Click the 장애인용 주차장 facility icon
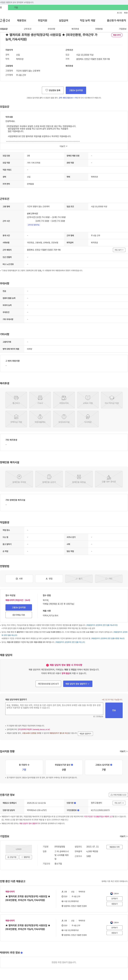Viewport: 128px width, 980px height. click(19, 479)
